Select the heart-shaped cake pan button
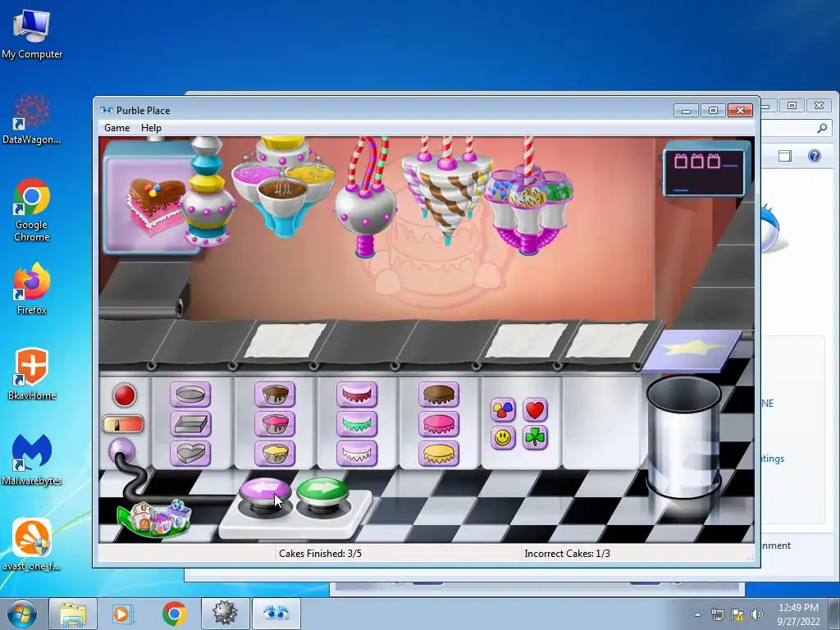The height and width of the screenshot is (630, 840). click(190, 453)
